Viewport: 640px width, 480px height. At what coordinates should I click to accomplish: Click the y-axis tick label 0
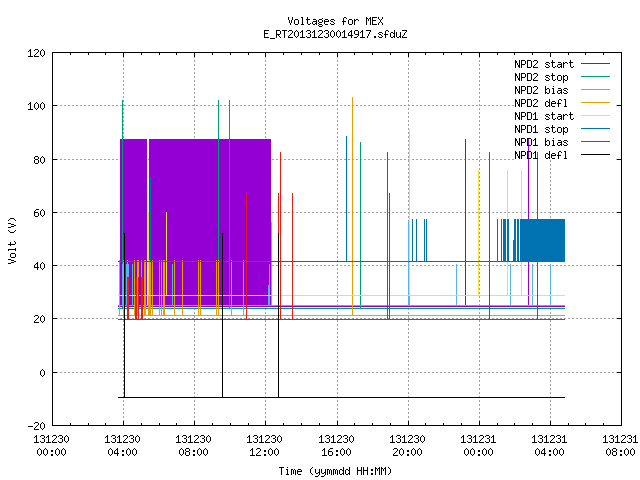point(42,373)
